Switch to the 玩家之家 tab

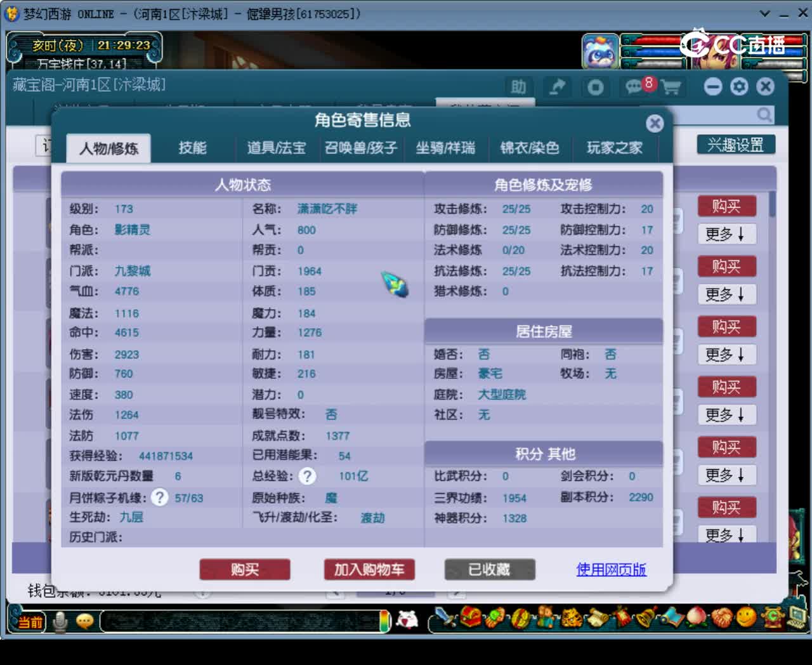pyautogui.click(x=614, y=148)
